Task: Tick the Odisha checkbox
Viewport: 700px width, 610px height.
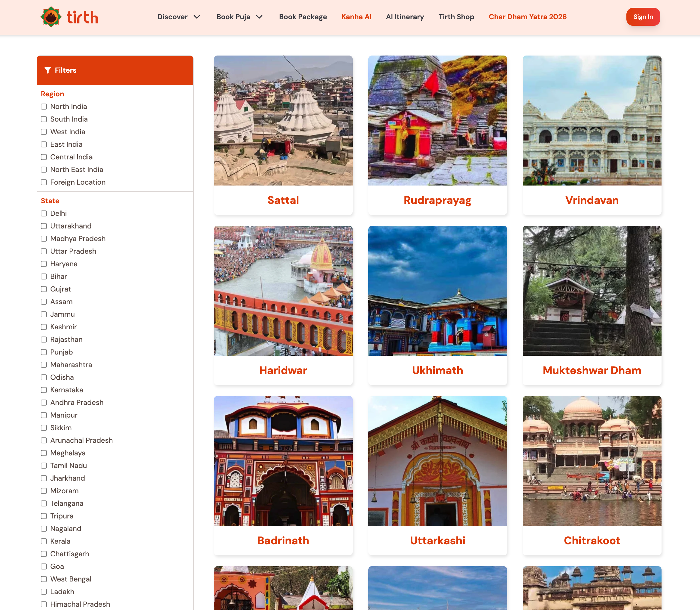Action: point(44,377)
